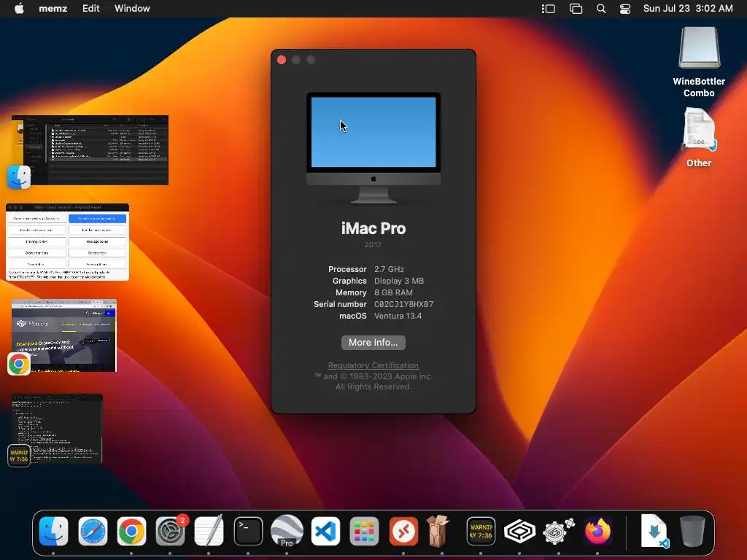This screenshot has width=747, height=560.
Task: Open the gear-shaped hexagon app in Dock
Action: point(558,531)
